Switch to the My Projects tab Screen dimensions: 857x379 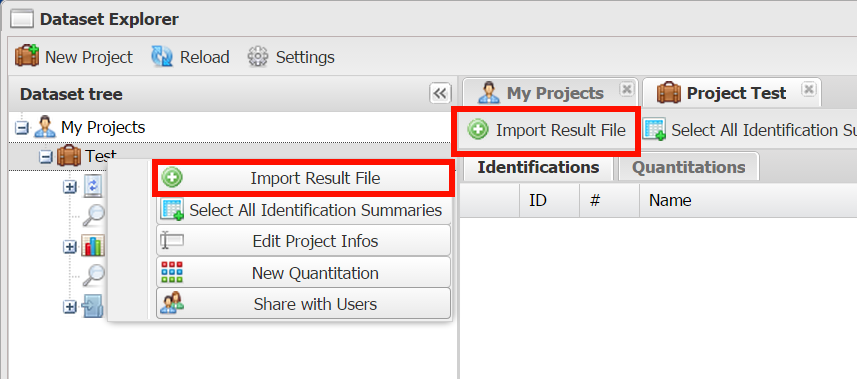550,93
